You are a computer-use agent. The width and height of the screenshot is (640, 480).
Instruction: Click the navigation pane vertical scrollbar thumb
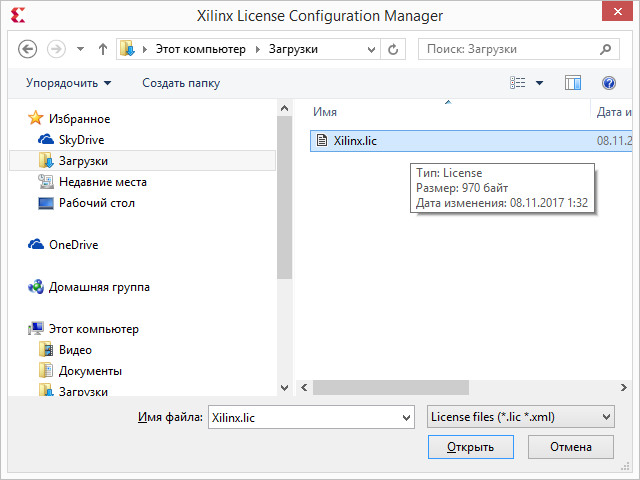click(284, 198)
